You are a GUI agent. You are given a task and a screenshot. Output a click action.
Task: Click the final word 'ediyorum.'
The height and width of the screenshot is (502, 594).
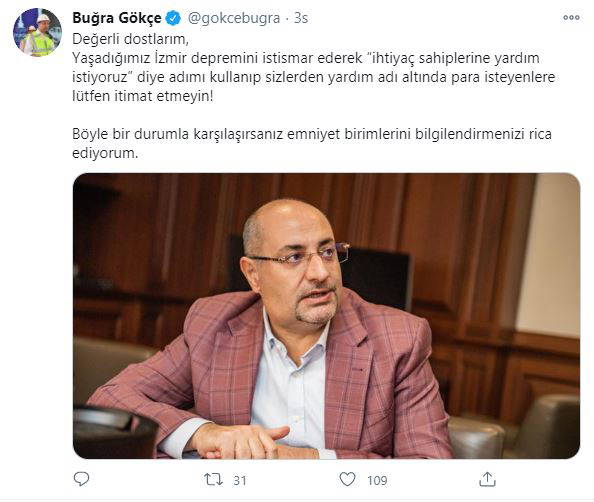[105, 153]
